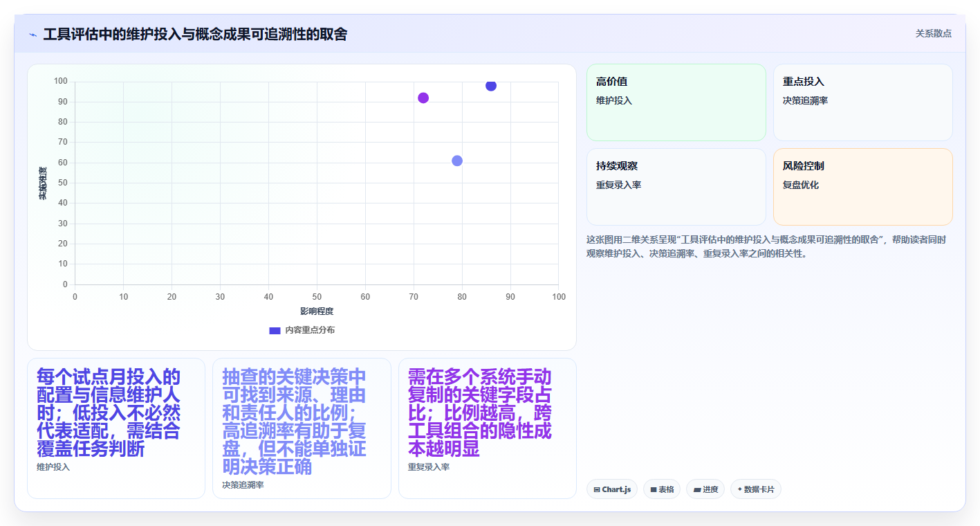Click the 维护投入 metric card description
The width and height of the screenshot is (980, 526).
point(109,412)
